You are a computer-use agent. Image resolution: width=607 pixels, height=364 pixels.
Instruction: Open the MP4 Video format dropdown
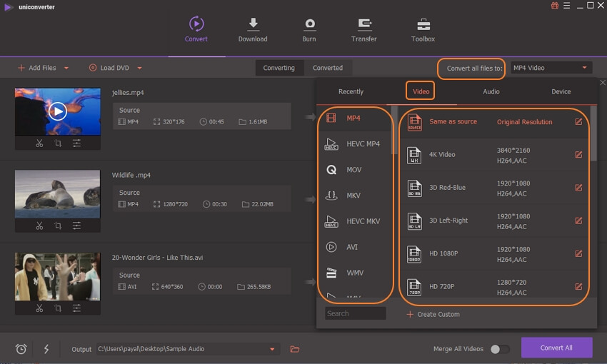point(551,68)
